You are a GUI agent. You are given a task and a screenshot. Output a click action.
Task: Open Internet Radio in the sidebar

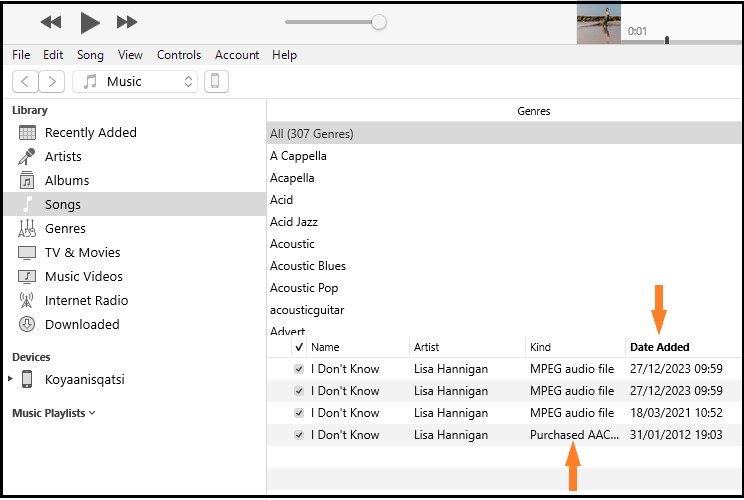point(86,301)
